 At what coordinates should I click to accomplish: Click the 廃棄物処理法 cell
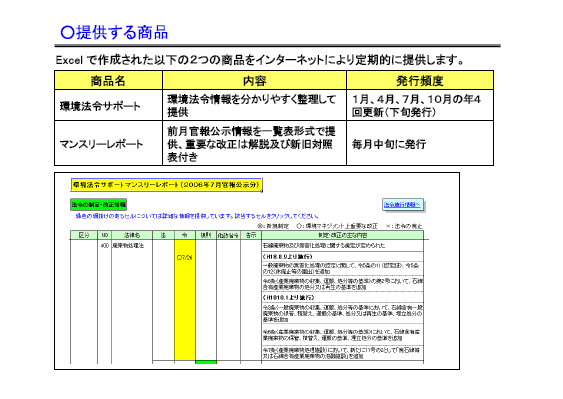(132, 246)
